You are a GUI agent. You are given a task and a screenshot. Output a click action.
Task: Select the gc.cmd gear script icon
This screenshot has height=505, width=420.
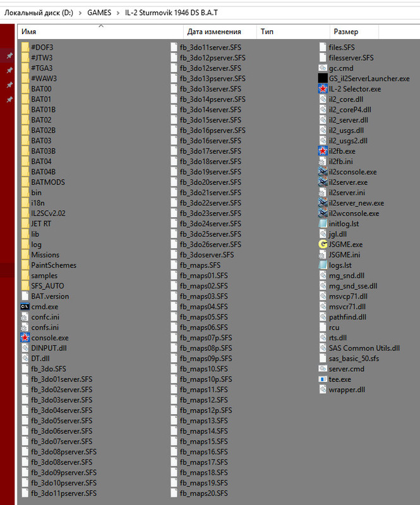tap(323, 68)
